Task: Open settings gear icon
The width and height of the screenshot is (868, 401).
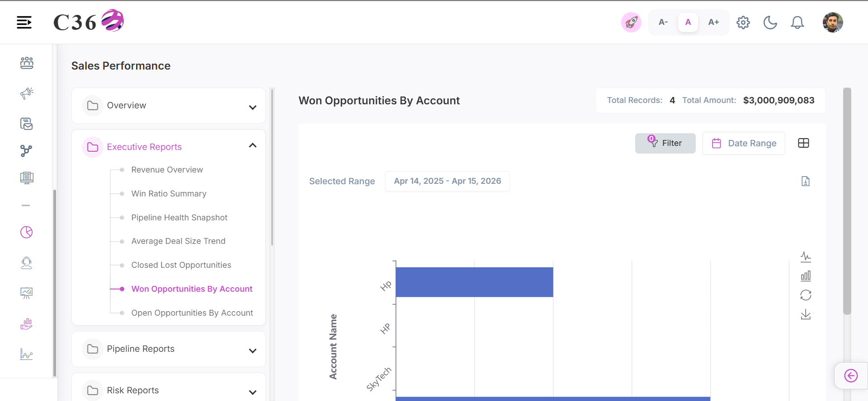Action: 743,23
